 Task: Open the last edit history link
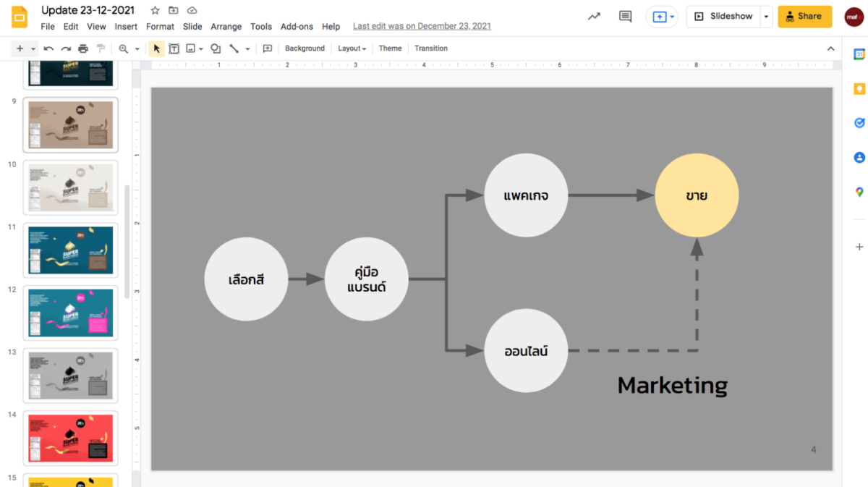pyautogui.click(x=422, y=27)
